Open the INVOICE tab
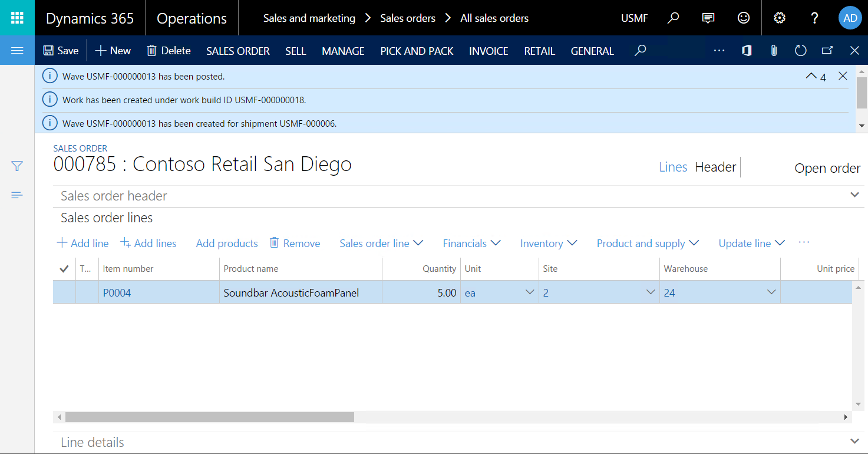Screen dimensions: 868x454 click(x=489, y=51)
